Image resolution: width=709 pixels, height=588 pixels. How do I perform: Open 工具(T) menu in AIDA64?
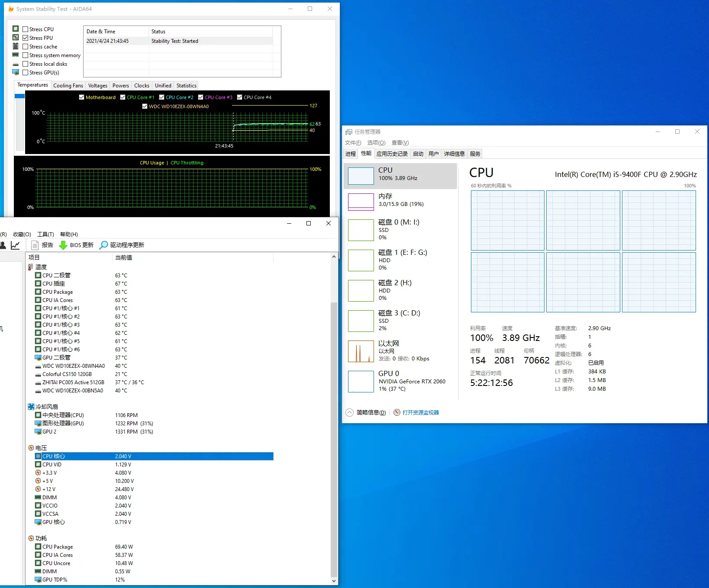coord(45,234)
